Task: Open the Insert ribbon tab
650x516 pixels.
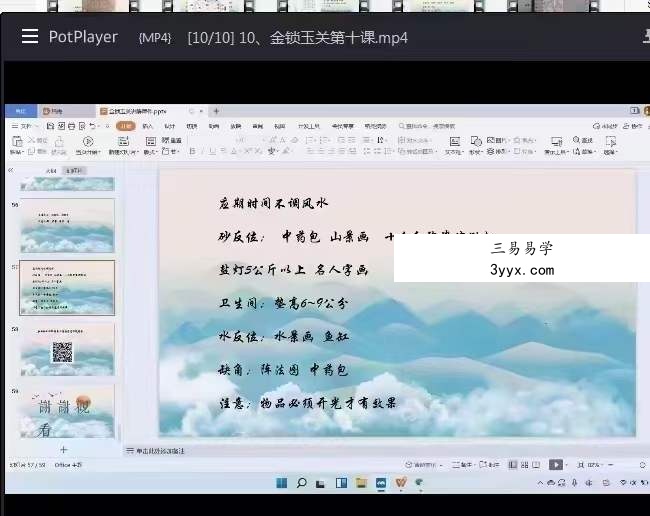Action: click(x=148, y=126)
